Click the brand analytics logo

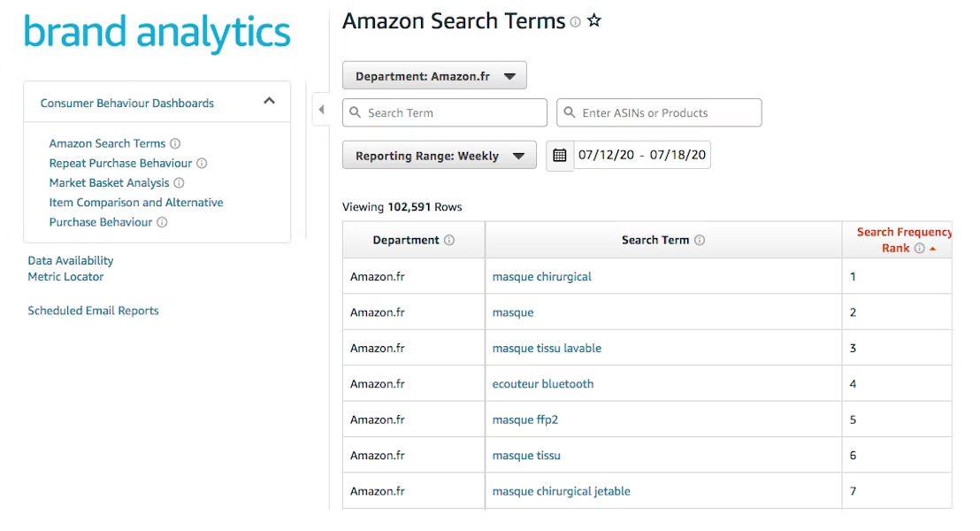coord(157,33)
